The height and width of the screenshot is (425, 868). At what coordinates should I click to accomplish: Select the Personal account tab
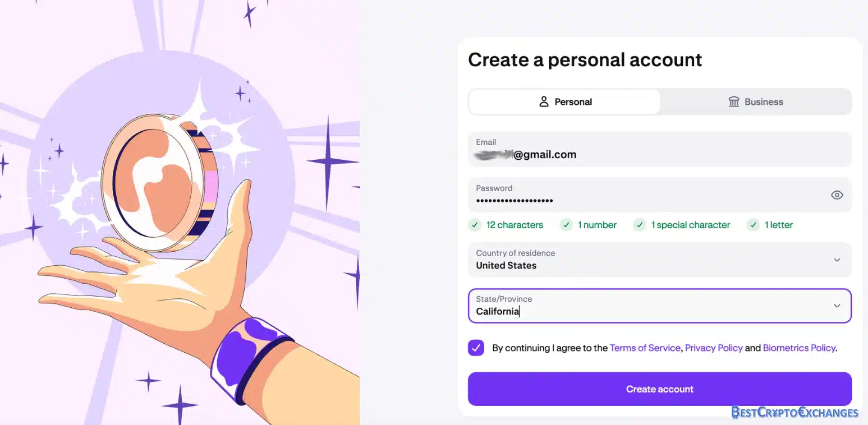click(564, 101)
